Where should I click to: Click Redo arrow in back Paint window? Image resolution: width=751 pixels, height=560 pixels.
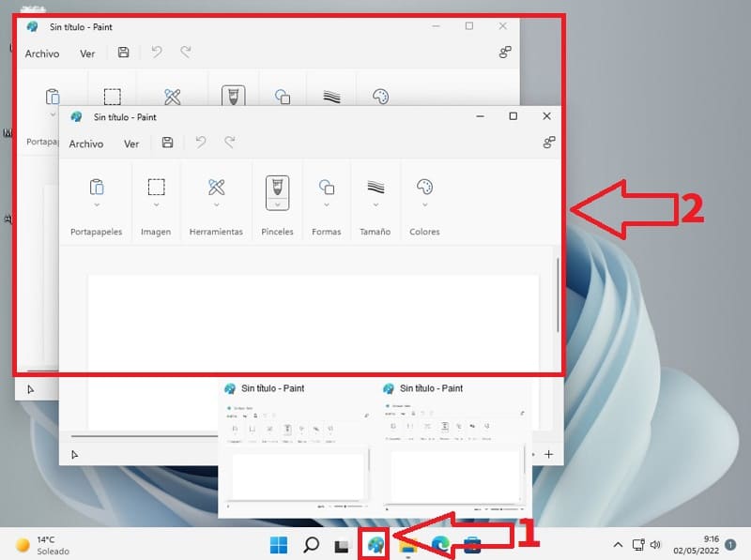coord(186,53)
